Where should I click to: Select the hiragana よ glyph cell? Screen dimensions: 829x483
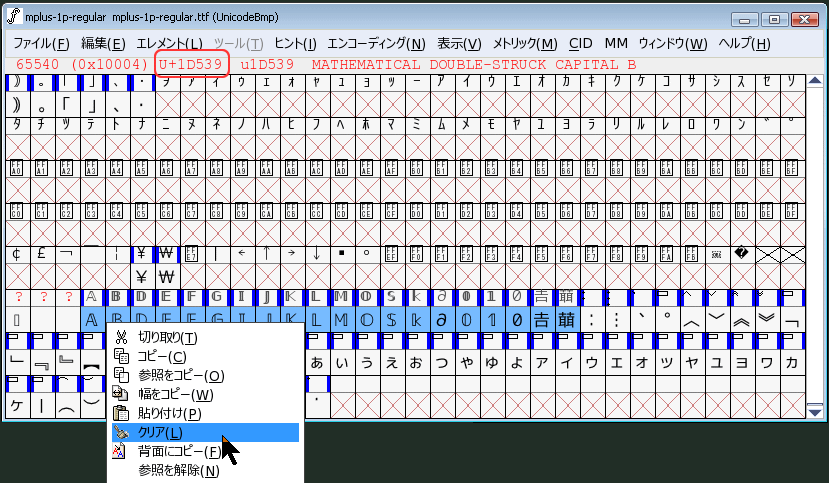coord(517,363)
